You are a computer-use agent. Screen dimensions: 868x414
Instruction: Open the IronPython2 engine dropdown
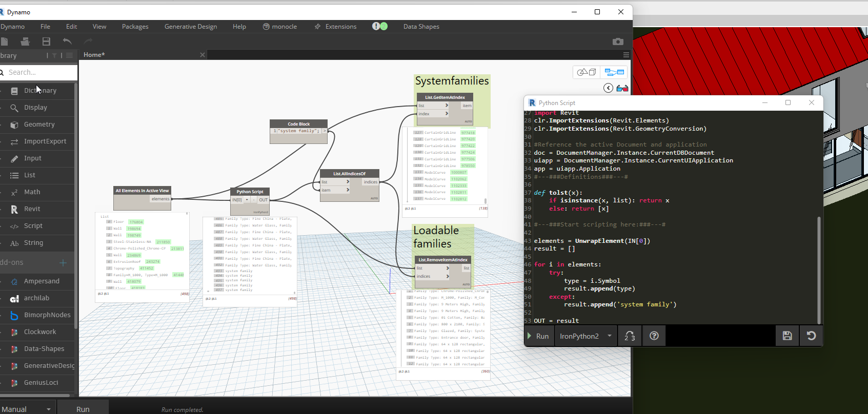coord(586,336)
